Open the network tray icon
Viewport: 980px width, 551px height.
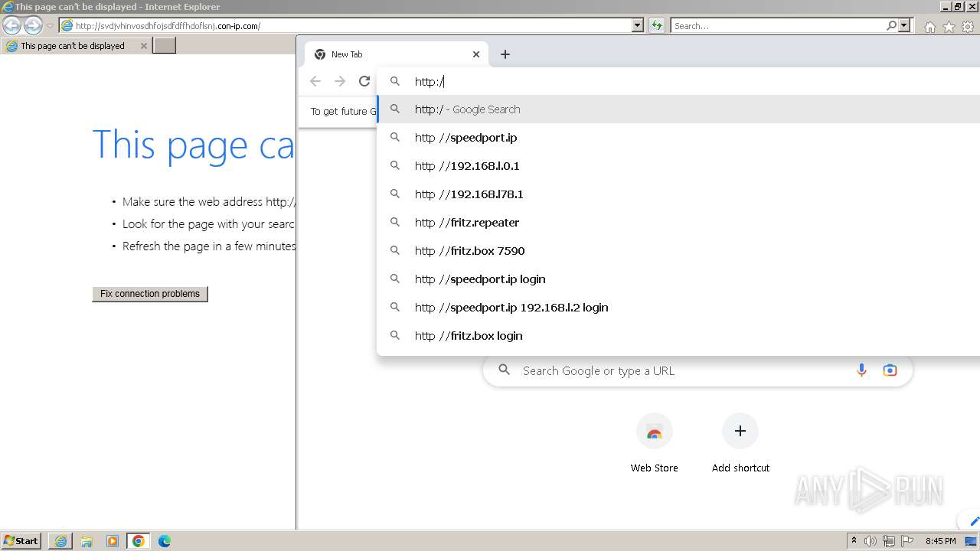889,541
